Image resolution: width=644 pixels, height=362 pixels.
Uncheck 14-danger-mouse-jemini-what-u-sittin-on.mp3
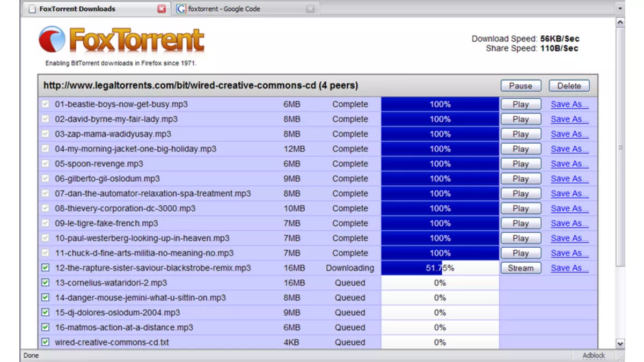[x=45, y=298]
